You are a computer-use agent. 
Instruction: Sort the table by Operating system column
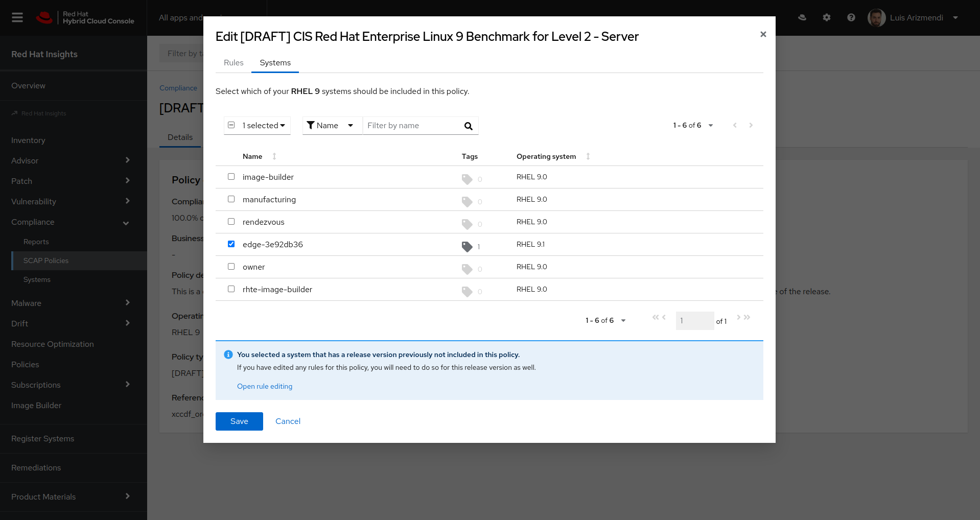tap(588, 156)
